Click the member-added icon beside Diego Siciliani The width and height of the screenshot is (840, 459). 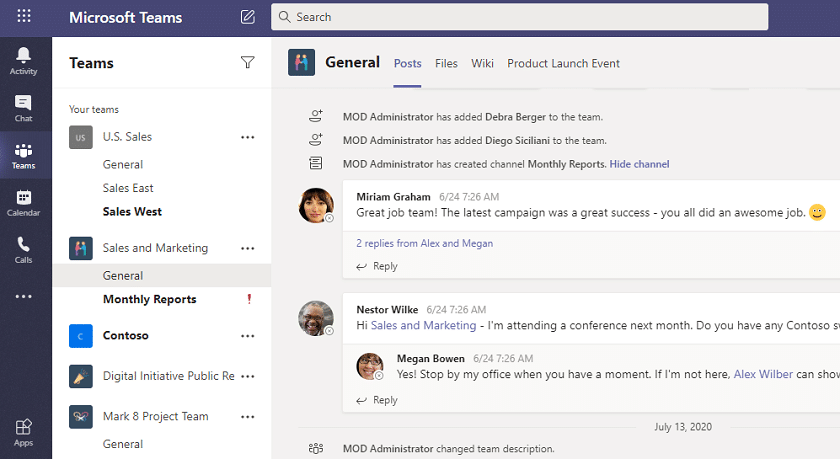click(x=316, y=140)
